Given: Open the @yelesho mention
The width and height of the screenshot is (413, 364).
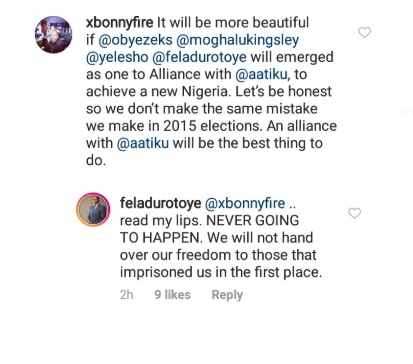Looking at the screenshot, I should [117, 57].
